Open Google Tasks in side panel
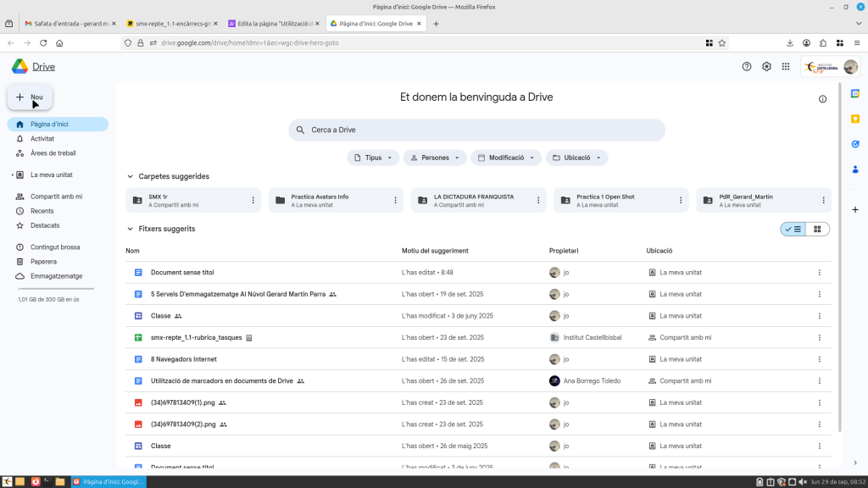The height and width of the screenshot is (488, 868). (x=855, y=144)
